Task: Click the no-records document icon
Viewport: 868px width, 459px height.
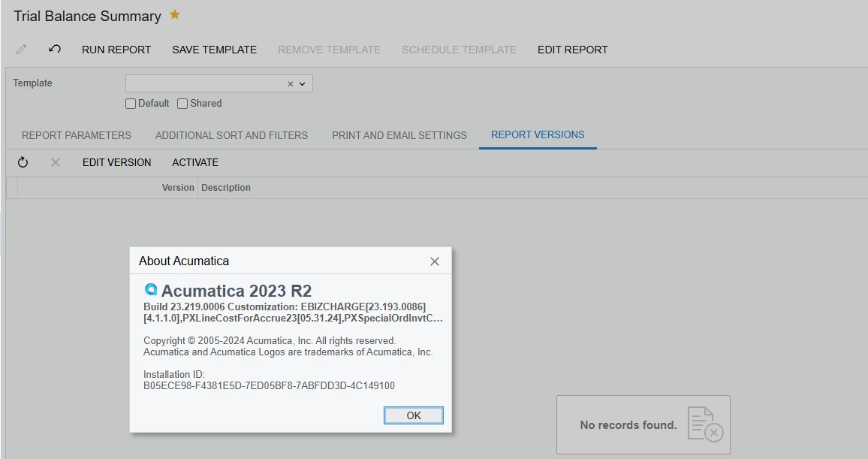Action: (705, 424)
